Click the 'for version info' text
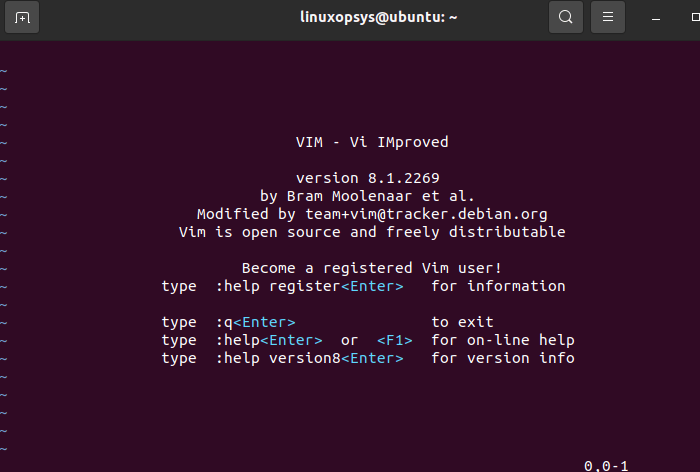This screenshot has width=700, height=472. [503, 358]
